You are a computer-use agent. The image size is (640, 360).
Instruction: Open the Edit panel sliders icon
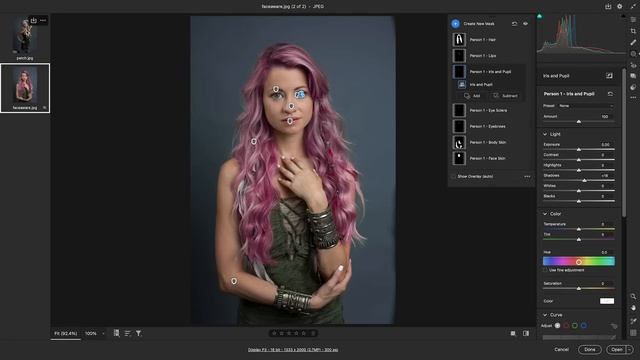click(633, 19)
